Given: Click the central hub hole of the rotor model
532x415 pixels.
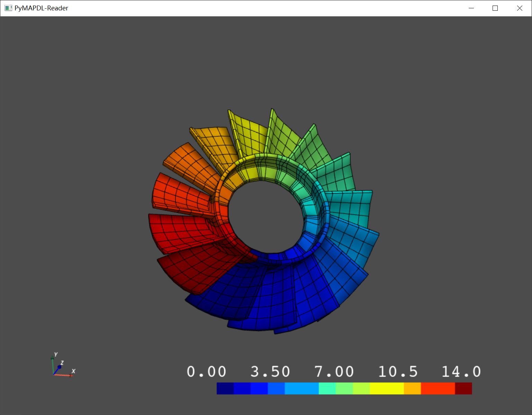Looking at the screenshot, I should [x=266, y=216].
